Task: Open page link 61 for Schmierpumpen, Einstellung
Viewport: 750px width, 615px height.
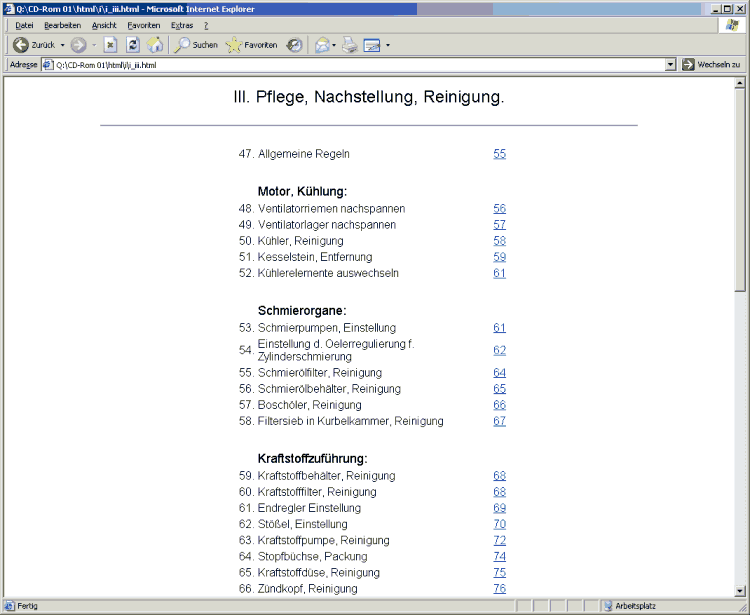Action: pos(499,328)
